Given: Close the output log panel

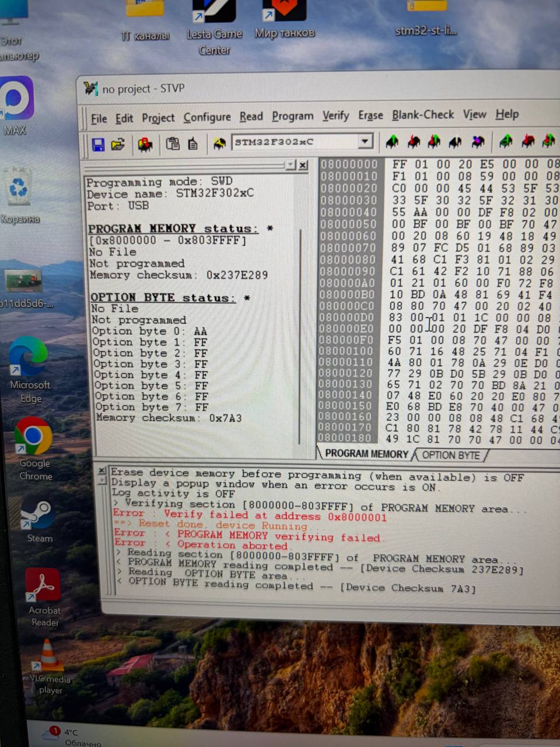Looking at the screenshot, I should pos(102,470).
